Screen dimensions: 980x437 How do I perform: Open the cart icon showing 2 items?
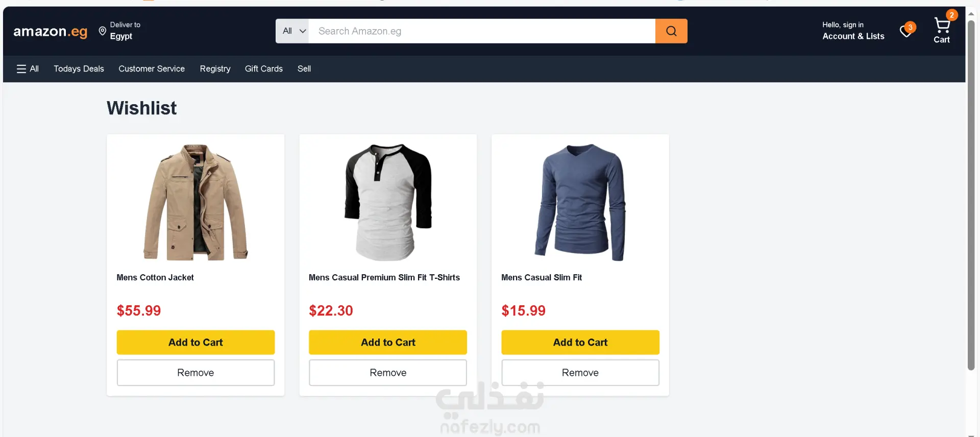pyautogui.click(x=942, y=28)
